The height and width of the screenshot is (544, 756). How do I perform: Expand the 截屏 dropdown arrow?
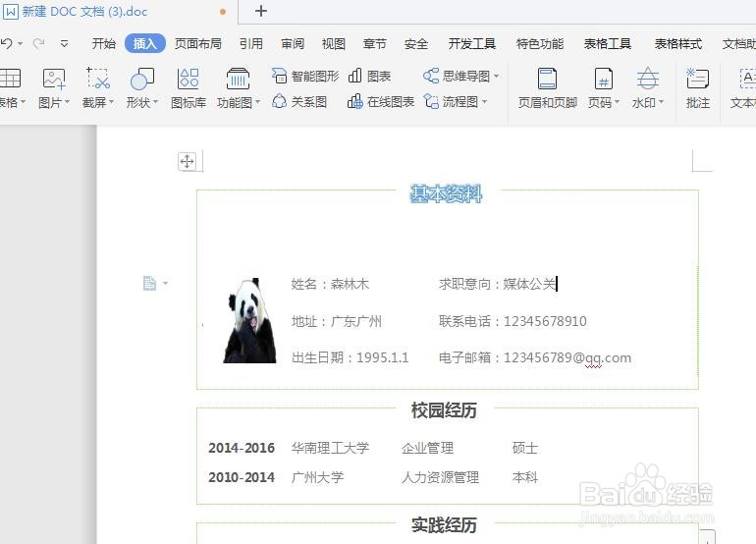coord(111,102)
